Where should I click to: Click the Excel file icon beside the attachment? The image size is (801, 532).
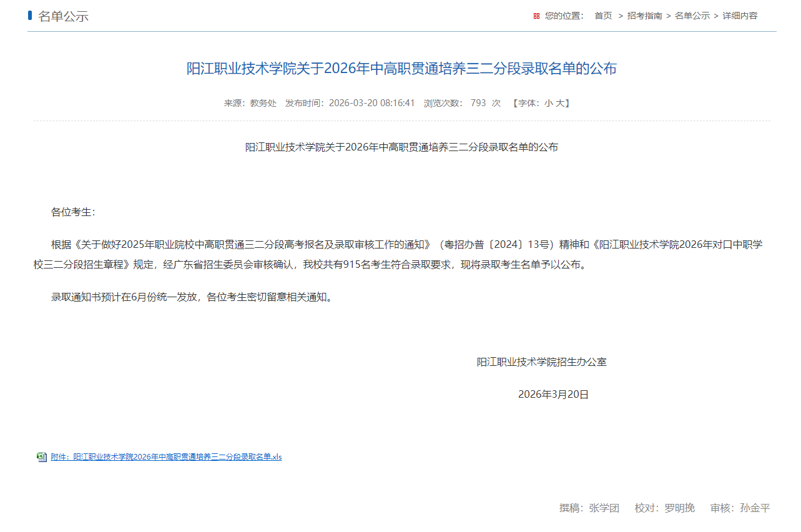point(41,456)
